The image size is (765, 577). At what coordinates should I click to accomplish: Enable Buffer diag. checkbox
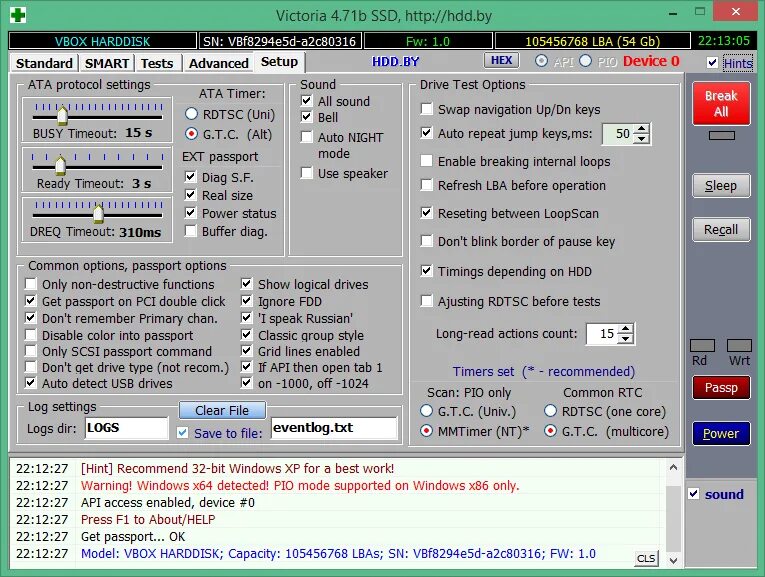coord(191,231)
